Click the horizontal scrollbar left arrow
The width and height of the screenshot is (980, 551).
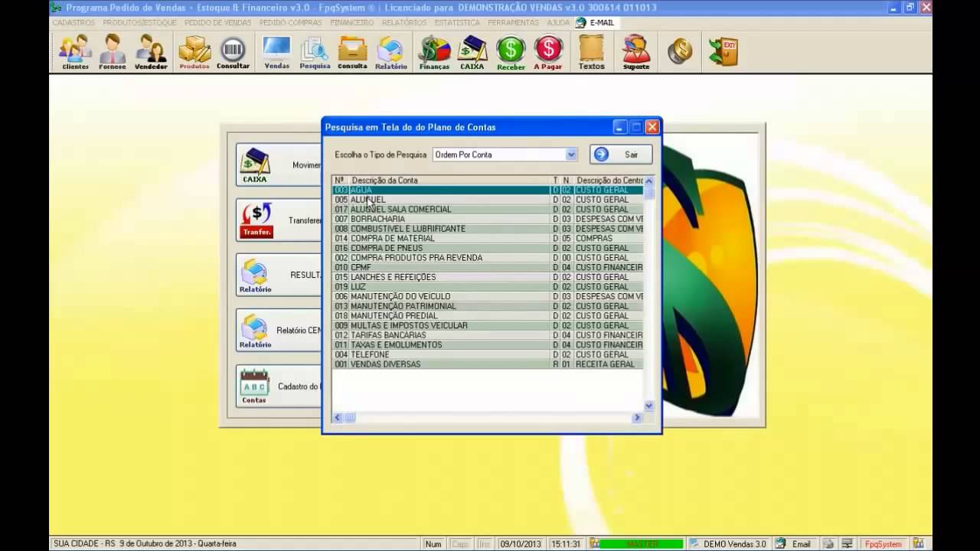[x=338, y=418]
